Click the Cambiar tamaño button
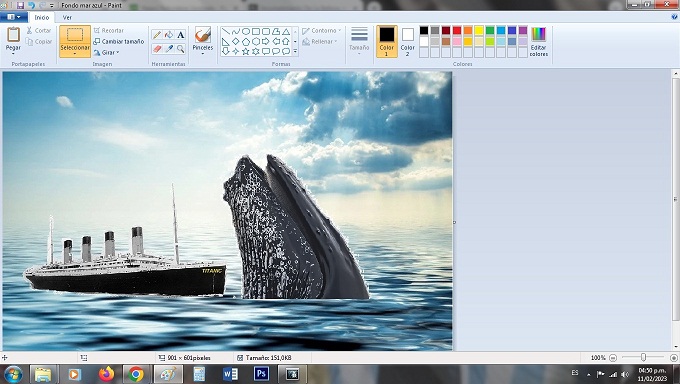The height and width of the screenshot is (384, 680). [118, 42]
